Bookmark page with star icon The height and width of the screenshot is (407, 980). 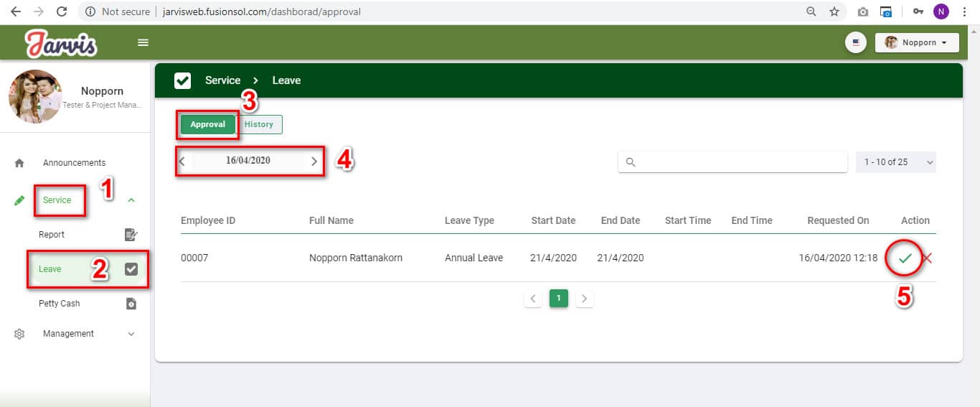click(x=834, y=11)
